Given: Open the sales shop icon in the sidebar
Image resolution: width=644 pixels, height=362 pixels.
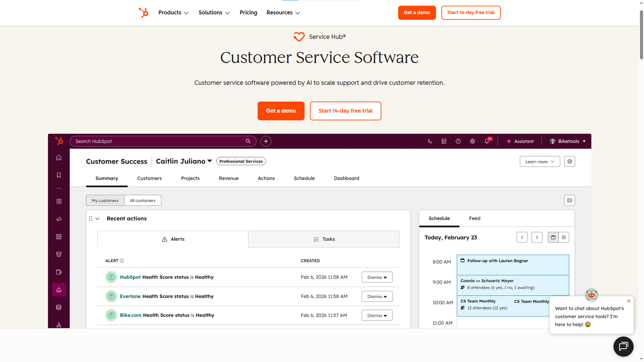Looking at the screenshot, I should pos(59,254).
